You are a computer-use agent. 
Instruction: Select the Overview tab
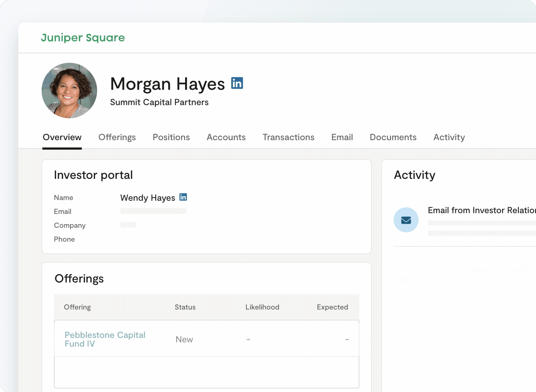point(62,137)
